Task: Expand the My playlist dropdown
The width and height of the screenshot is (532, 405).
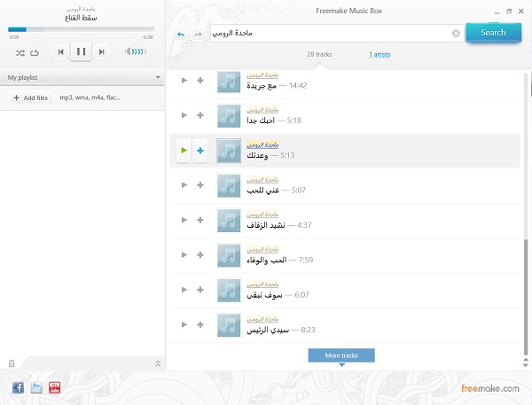Action: coord(158,77)
